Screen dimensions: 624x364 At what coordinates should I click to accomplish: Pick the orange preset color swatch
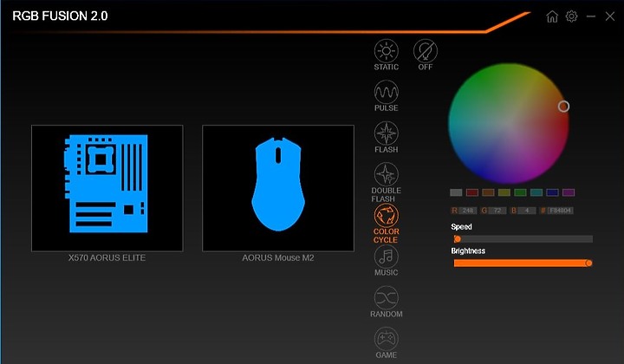[488, 192]
